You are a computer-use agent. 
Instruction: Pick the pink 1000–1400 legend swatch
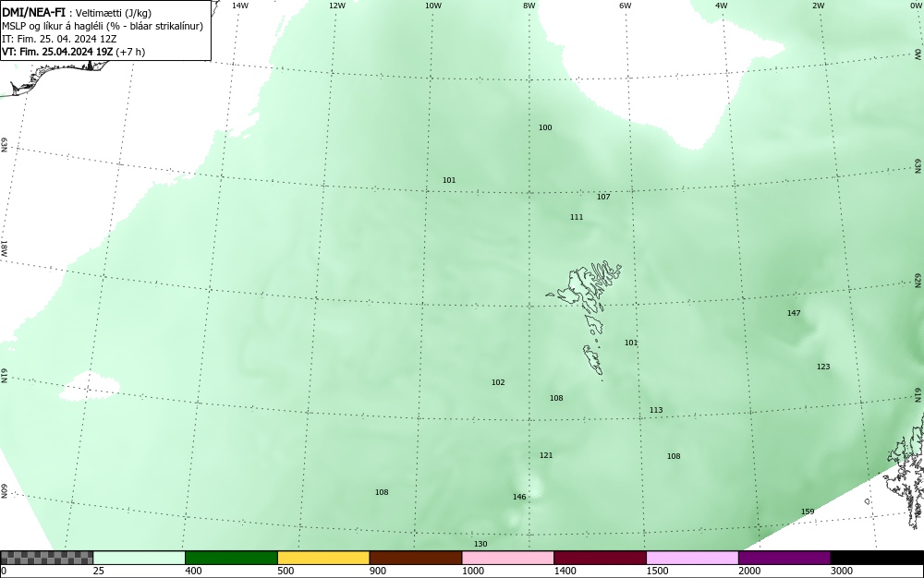[508, 558]
